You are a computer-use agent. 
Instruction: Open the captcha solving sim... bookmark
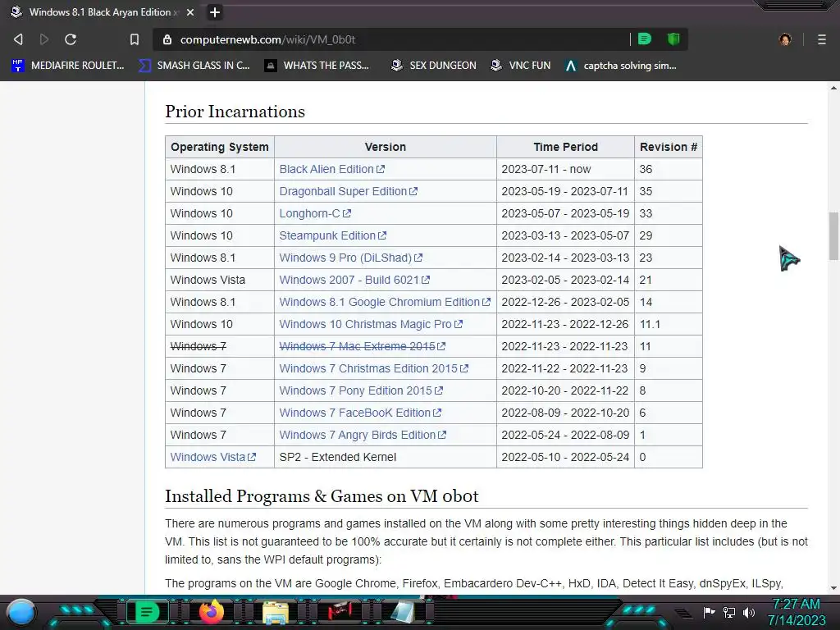[x=621, y=66]
